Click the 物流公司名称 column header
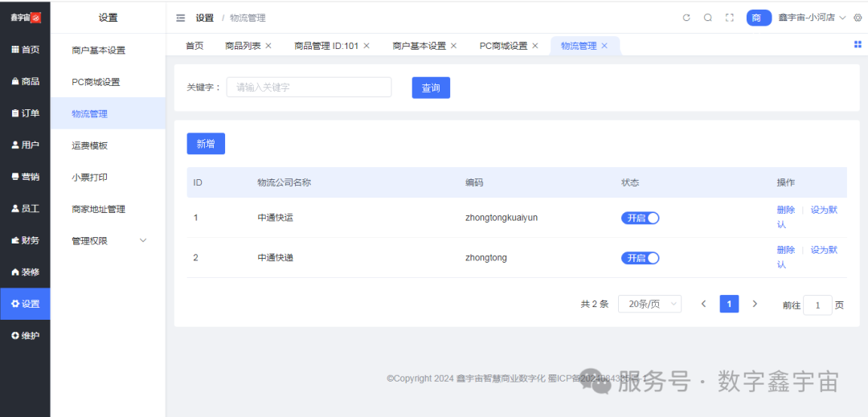Viewport: 868px width, 417px height. click(284, 182)
